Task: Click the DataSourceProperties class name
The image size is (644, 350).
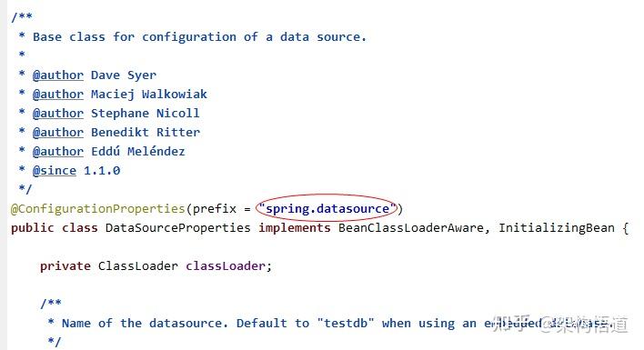Action: pos(178,227)
